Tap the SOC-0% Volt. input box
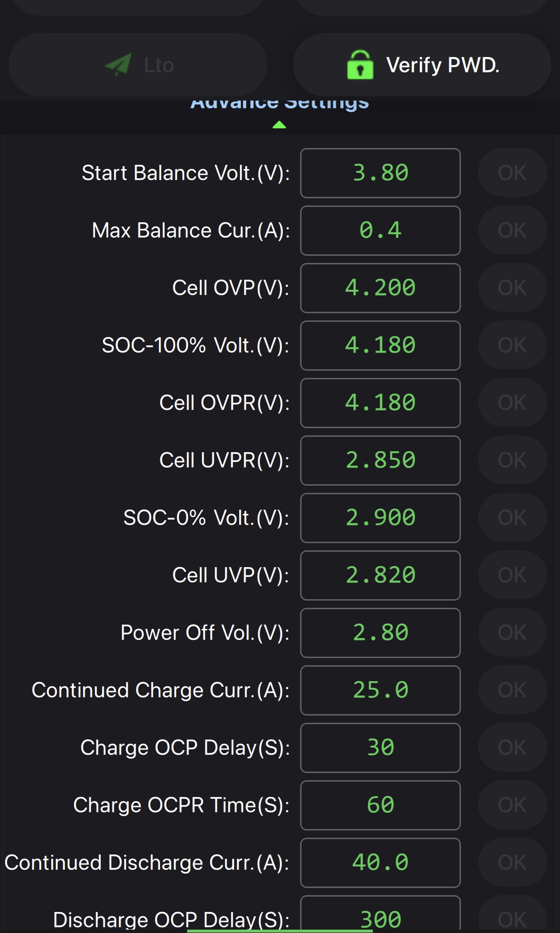The width and height of the screenshot is (560, 933). point(380,518)
